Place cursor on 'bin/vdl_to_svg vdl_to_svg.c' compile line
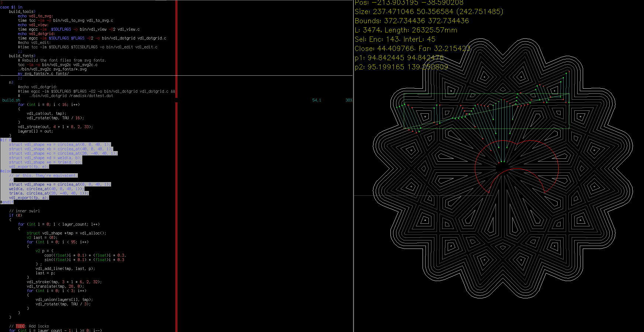Image resolution: width=644 pixels, height=332 pixels. point(66,20)
